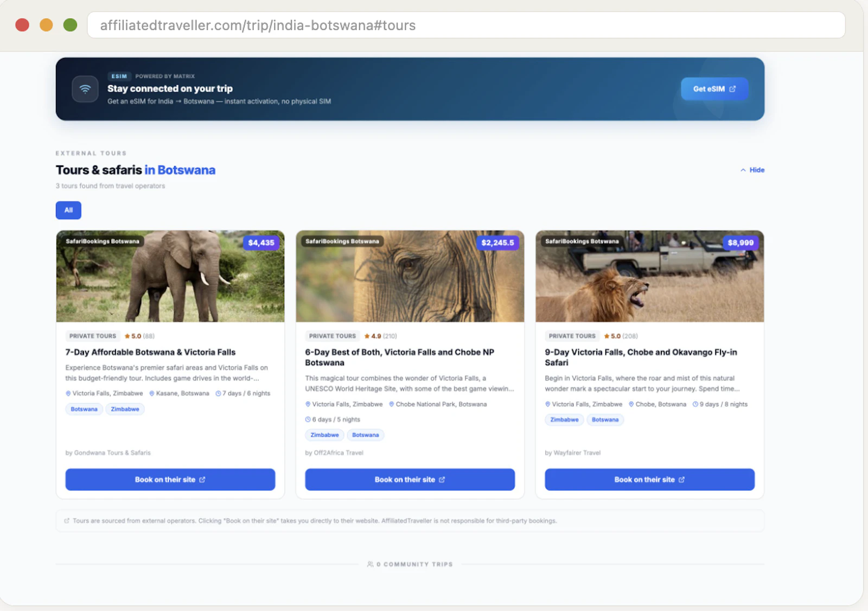Image resolution: width=868 pixels, height=611 pixels.
Task: Click the star rating 4.9 (210)
Action: pos(380,336)
